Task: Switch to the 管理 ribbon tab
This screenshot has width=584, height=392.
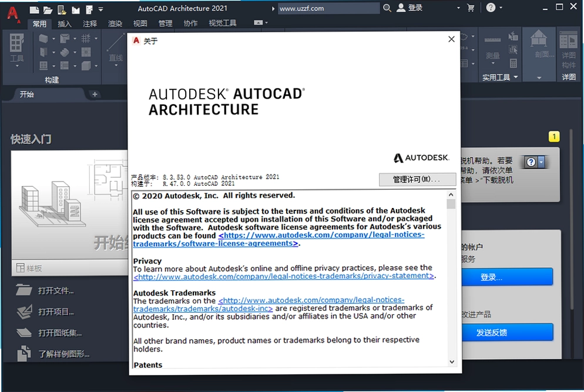Action: coord(165,24)
